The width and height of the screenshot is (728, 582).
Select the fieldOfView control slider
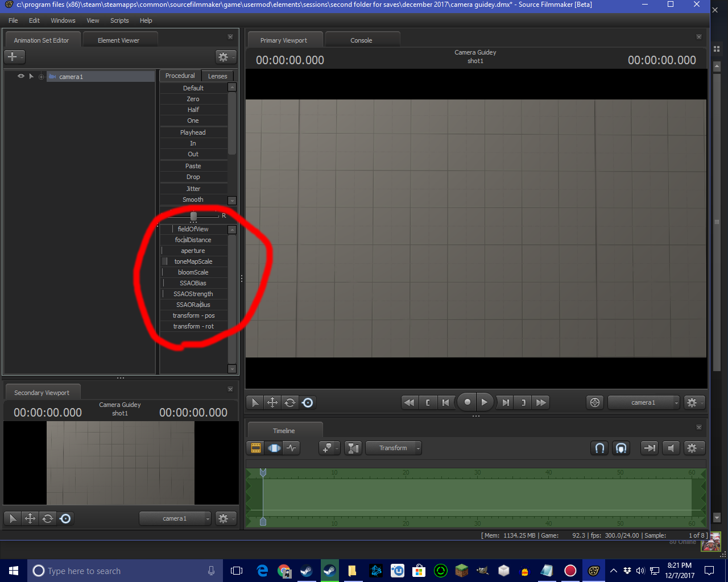point(193,229)
